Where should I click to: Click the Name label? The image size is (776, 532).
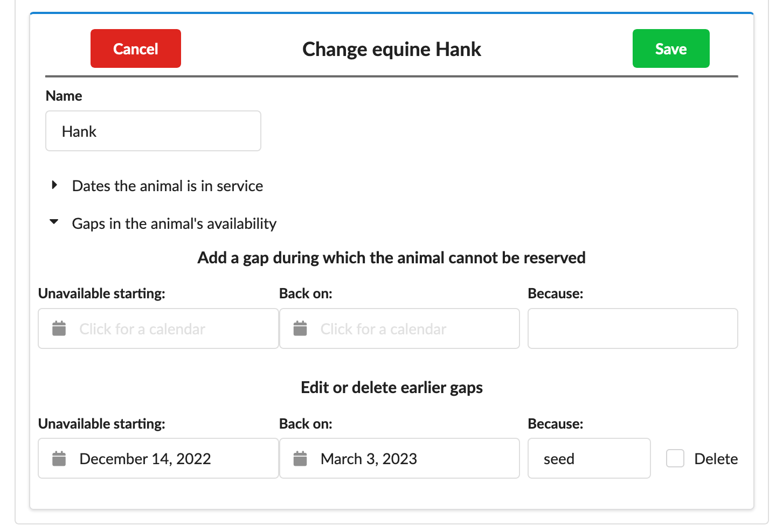pos(64,96)
